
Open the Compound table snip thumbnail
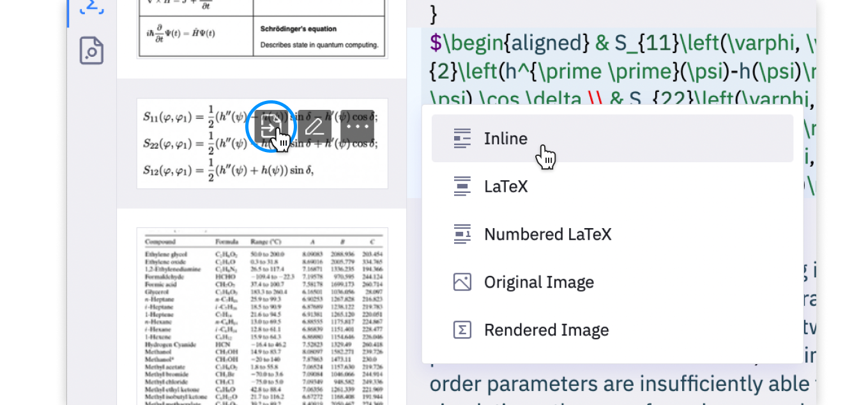pyautogui.click(x=262, y=316)
